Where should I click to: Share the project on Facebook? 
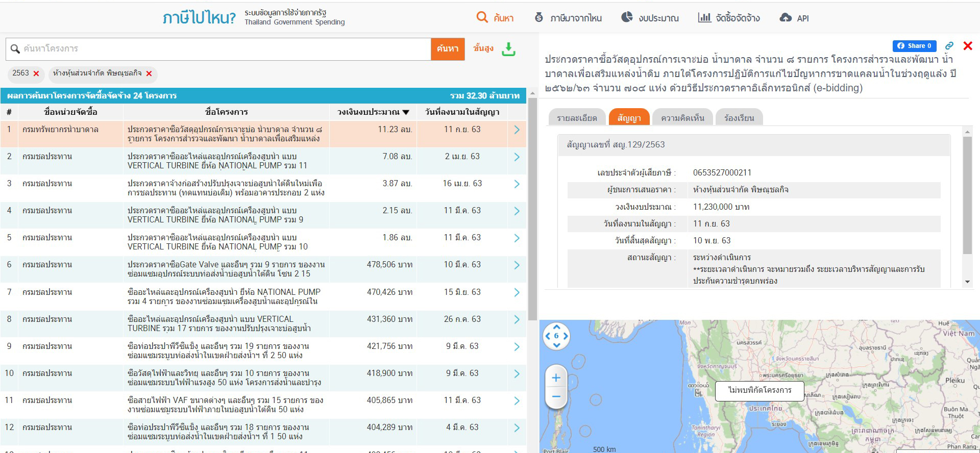(x=914, y=46)
